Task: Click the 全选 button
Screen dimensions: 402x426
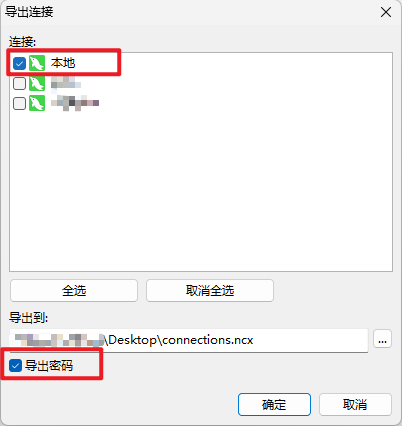Action: tap(74, 291)
